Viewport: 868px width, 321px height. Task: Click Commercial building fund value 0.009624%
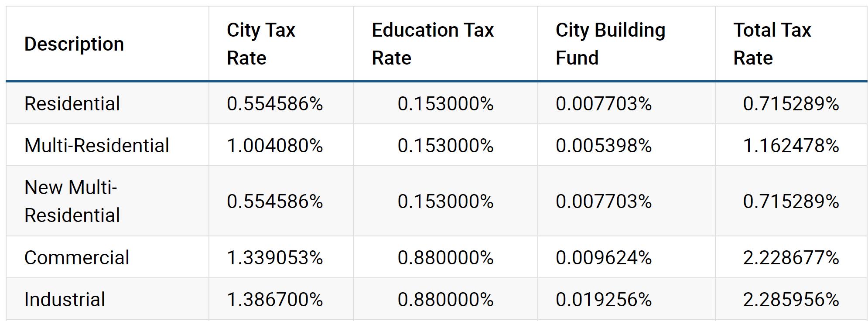coord(604,258)
